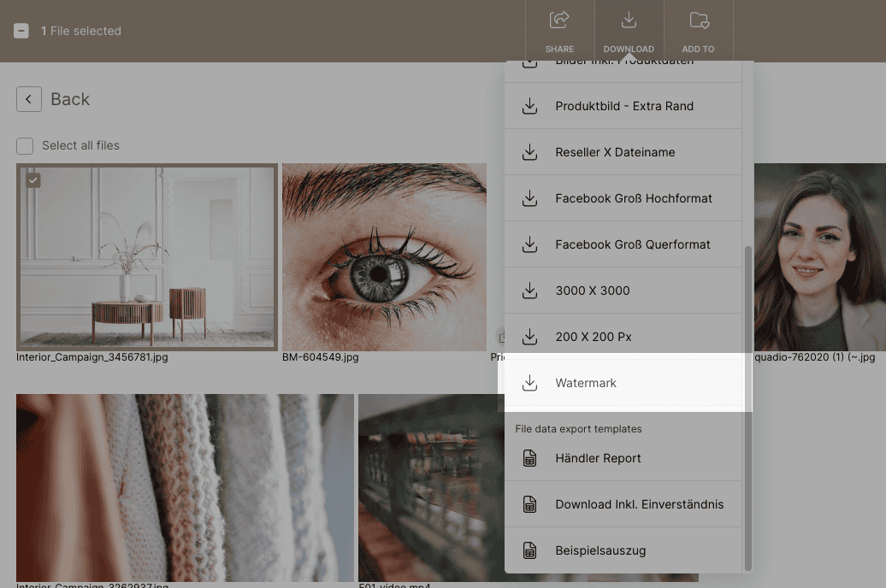Select the Watermark download option
The width and height of the screenshot is (886, 588).
click(623, 383)
